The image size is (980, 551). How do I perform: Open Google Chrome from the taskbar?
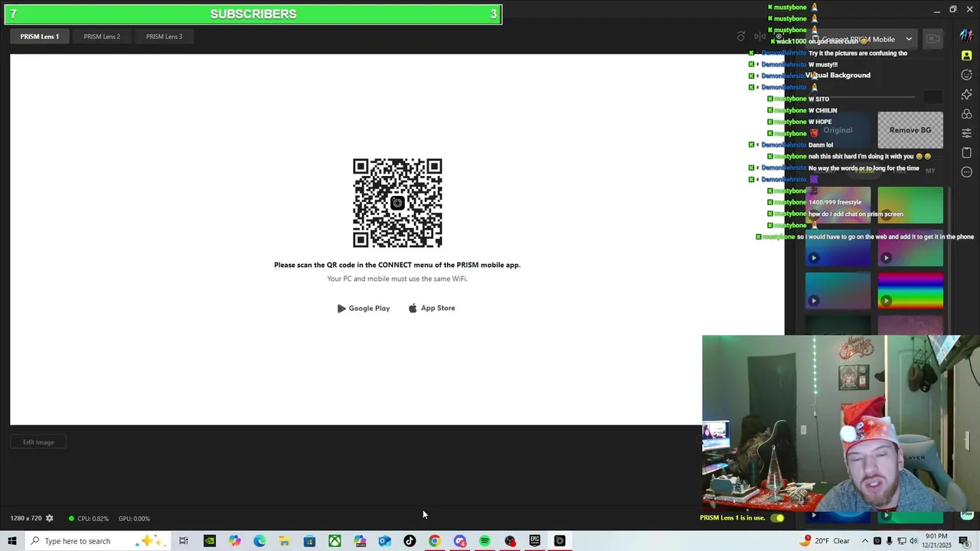435,541
